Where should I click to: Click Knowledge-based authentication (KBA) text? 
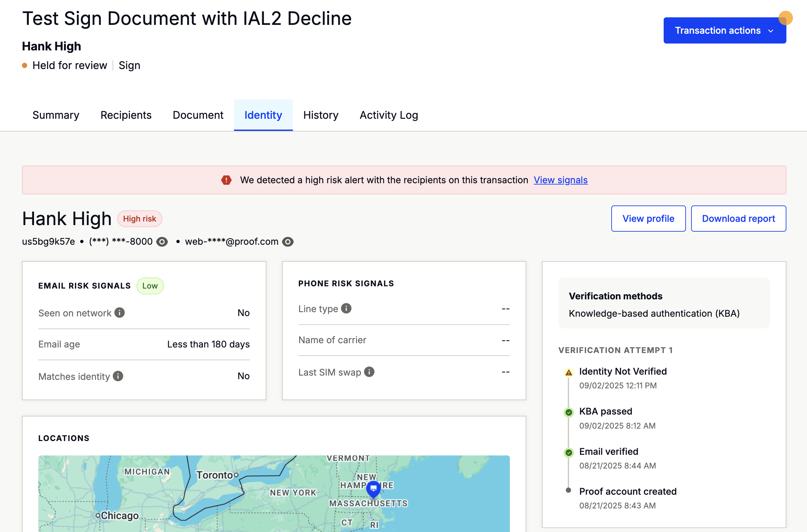click(x=654, y=313)
